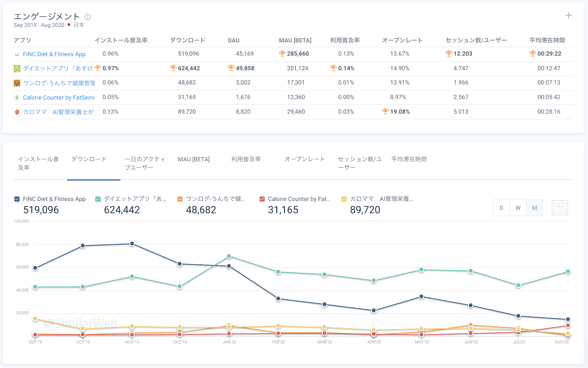Click the plus icon in the engagement card
This screenshot has width=588, height=368.
pos(569,15)
